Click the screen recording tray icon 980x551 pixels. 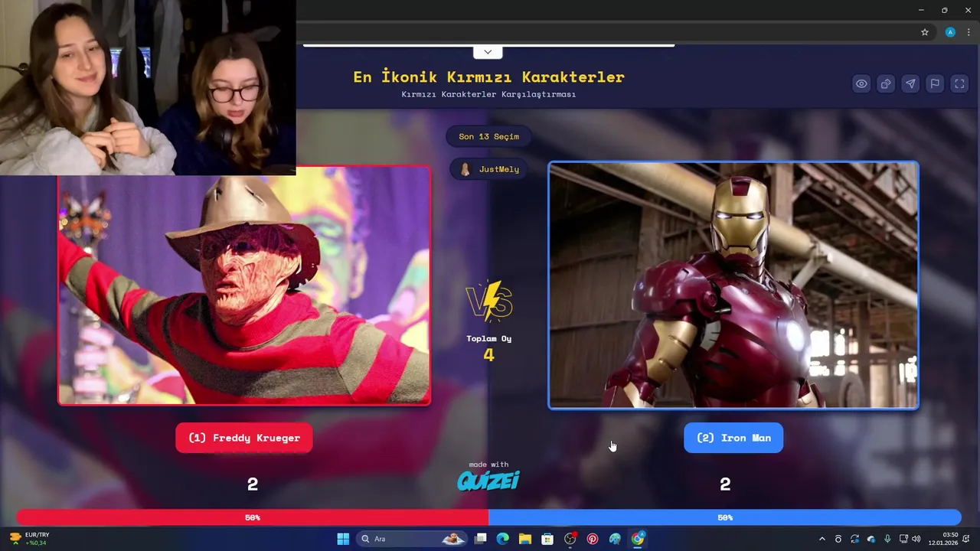tap(838, 539)
